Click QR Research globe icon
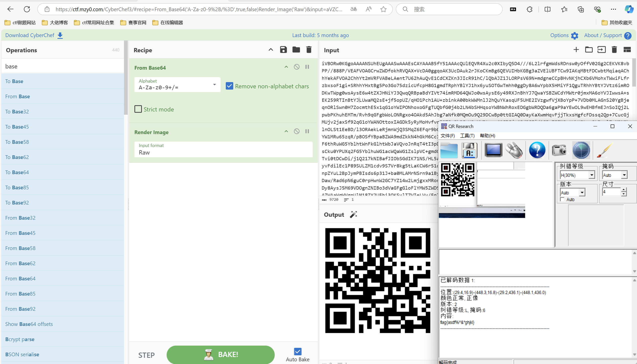 581,150
